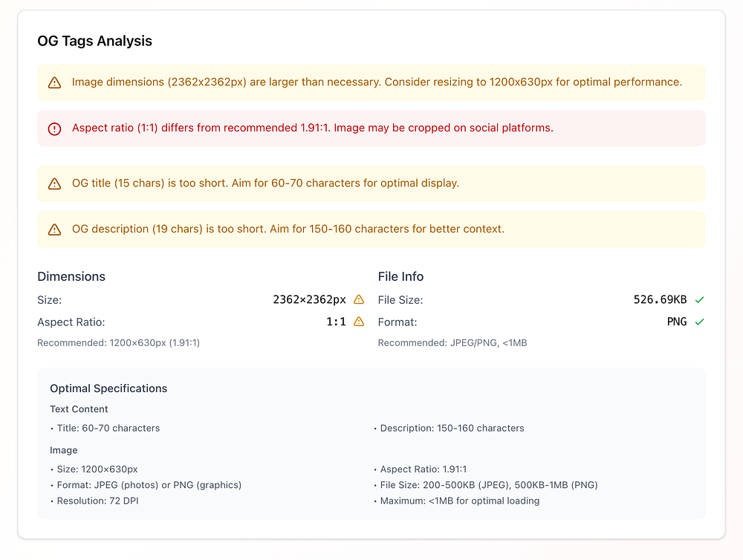Image resolution: width=743 pixels, height=560 pixels.
Task: Click the OG title too short warning text
Action: [x=265, y=183]
